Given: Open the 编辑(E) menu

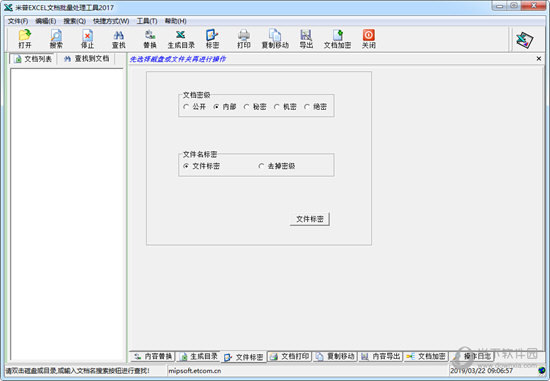Looking at the screenshot, I should coord(46,21).
